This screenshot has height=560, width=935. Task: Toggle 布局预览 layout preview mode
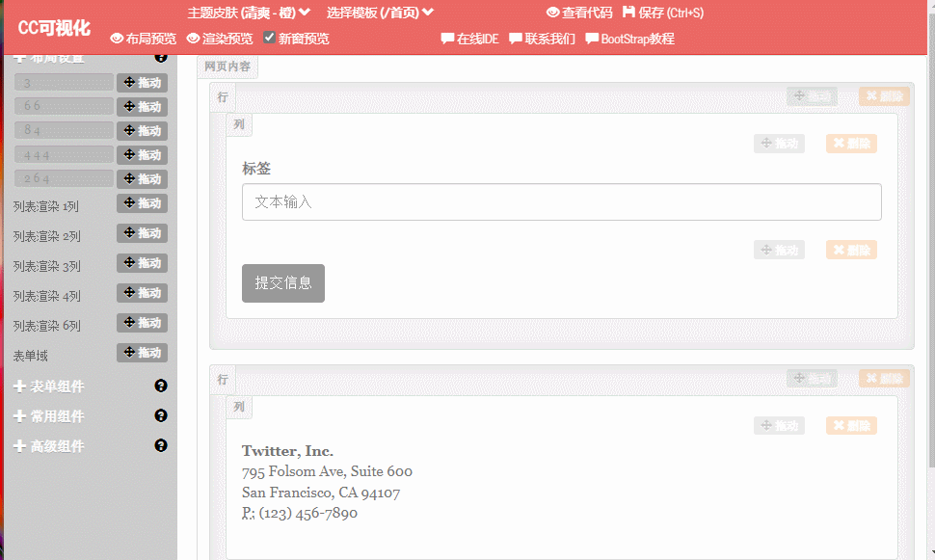(x=143, y=39)
